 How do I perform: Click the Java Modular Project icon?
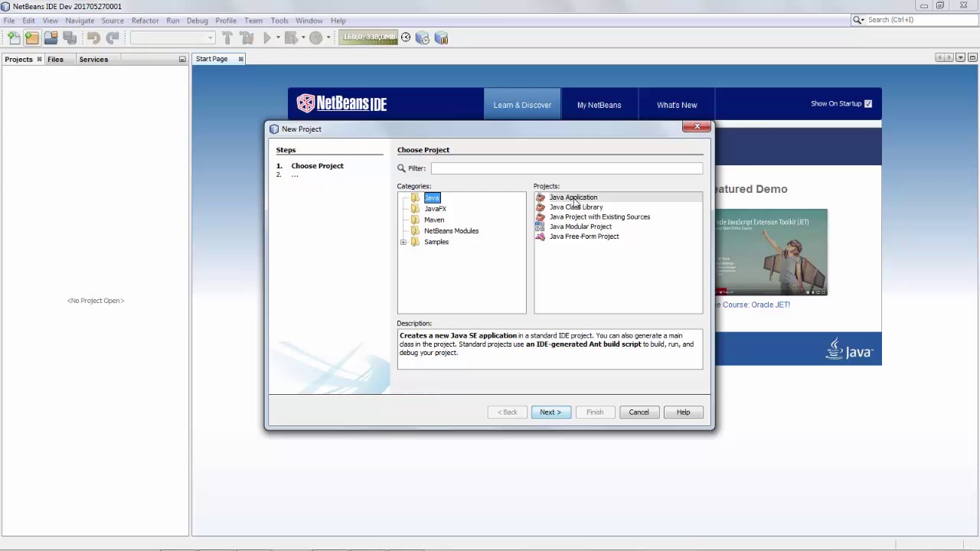pos(541,227)
